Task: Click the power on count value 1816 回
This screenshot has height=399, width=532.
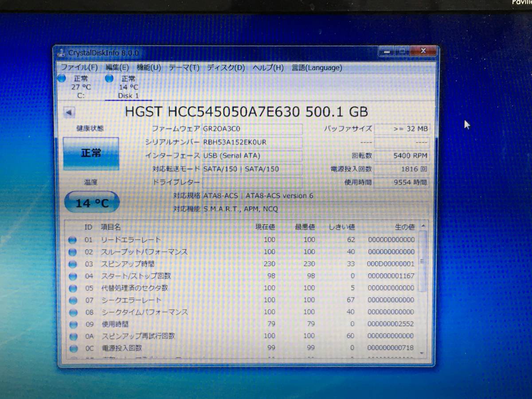Action: [402, 169]
